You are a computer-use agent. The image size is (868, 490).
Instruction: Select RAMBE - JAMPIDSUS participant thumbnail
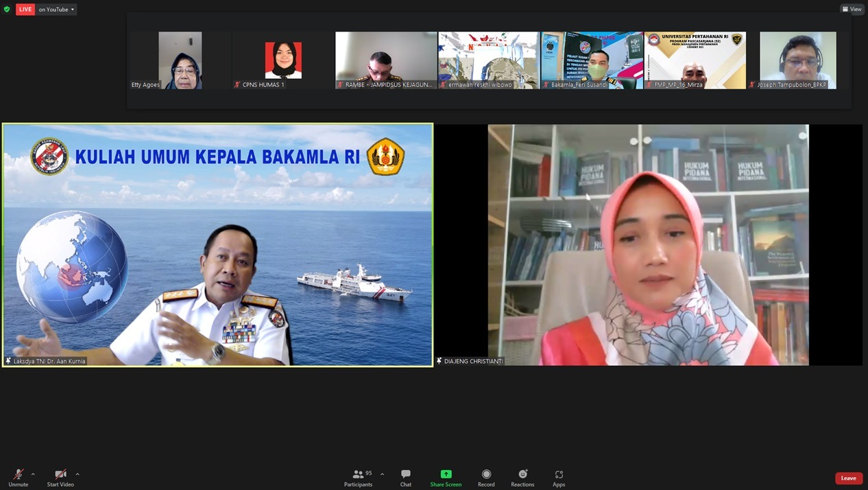(x=386, y=60)
